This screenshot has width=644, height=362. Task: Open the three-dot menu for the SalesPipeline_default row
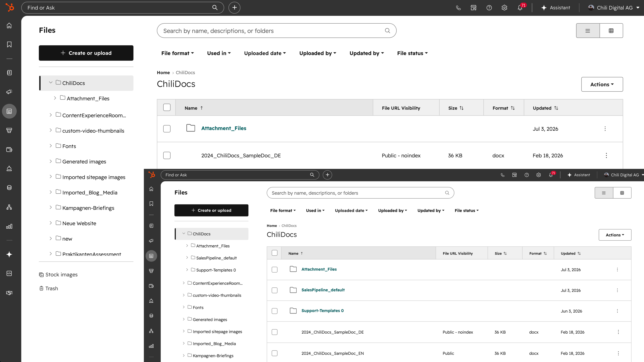click(x=617, y=290)
